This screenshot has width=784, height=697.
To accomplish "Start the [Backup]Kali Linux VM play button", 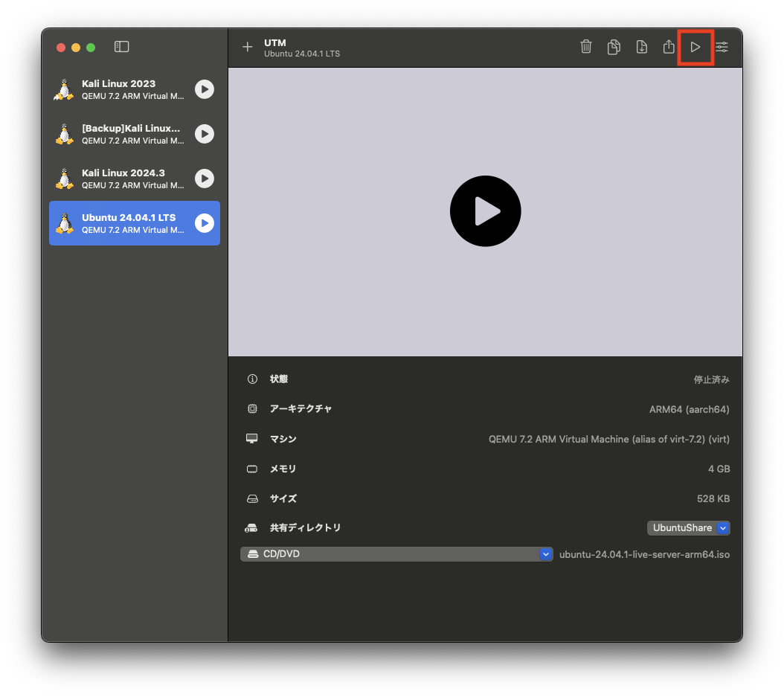I will tap(205, 134).
